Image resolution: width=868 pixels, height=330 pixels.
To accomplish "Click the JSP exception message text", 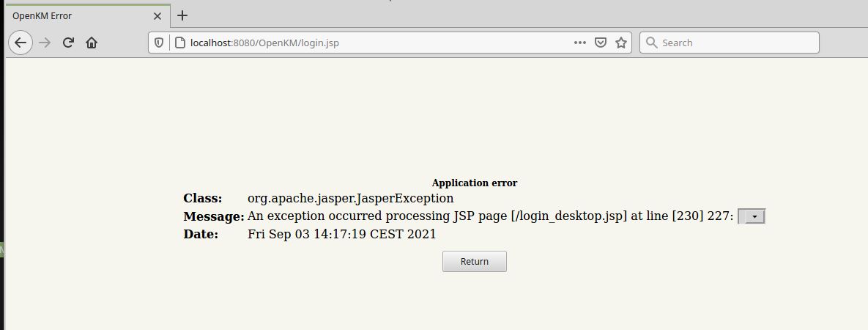I will click(x=489, y=216).
